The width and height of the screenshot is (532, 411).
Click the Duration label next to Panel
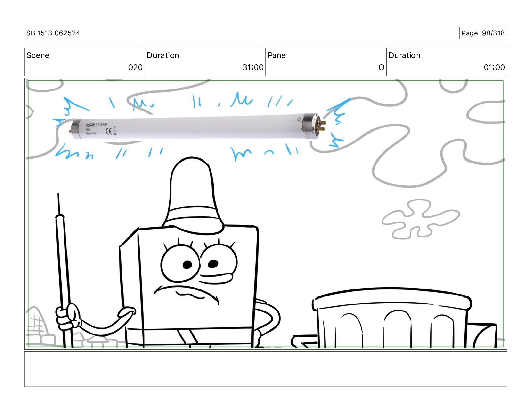coord(404,55)
